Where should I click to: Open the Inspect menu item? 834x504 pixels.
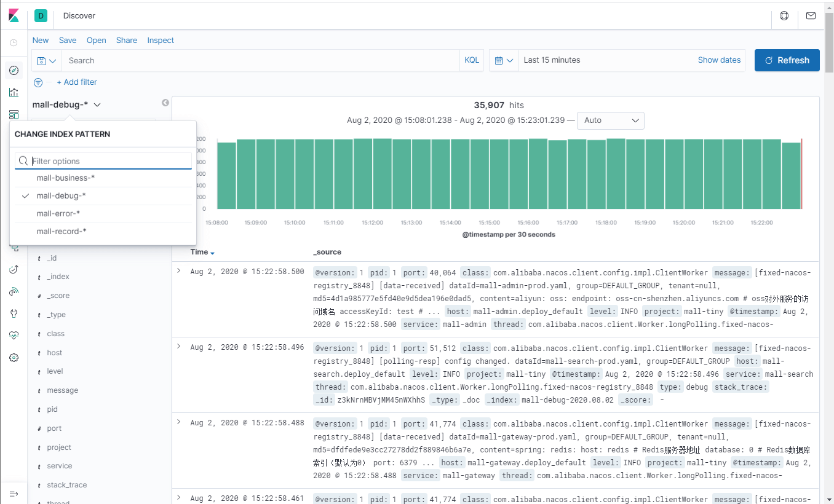click(161, 40)
